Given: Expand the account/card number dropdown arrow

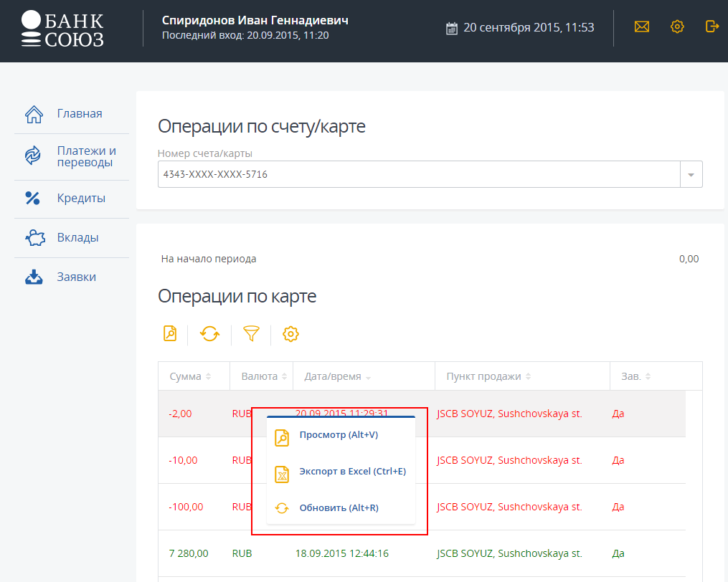Looking at the screenshot, I should tap(691, 174).
